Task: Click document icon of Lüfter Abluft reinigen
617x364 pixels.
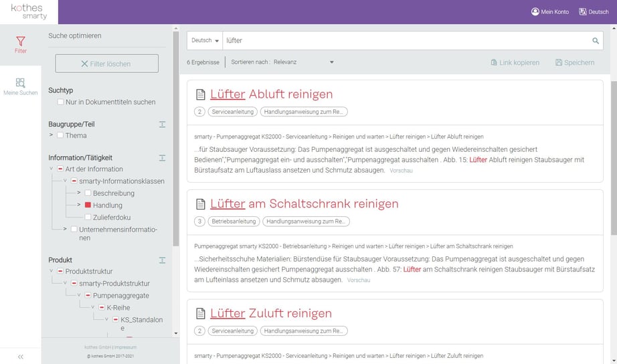Action: click(x=201, y=94)
